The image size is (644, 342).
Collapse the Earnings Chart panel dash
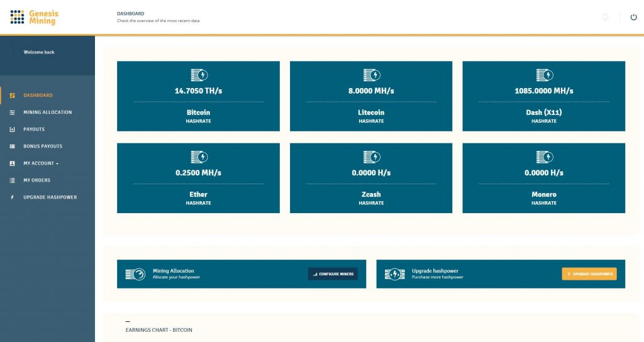[x=128, y=321]
